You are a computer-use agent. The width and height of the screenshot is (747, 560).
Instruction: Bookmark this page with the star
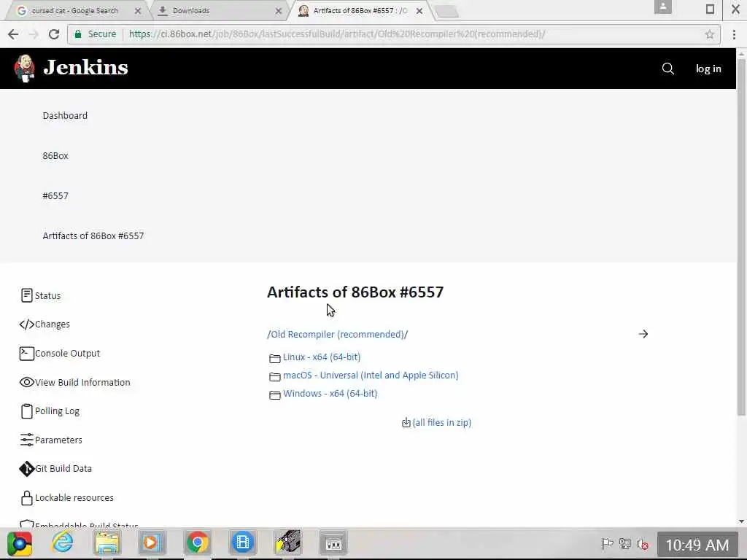pyautogui.click(x=710, y=34)
